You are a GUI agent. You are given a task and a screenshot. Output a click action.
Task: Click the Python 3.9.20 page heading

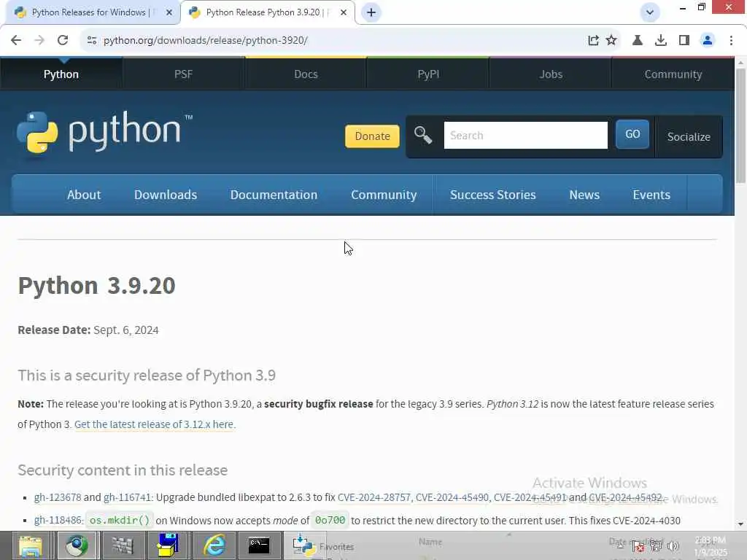click(97, 286)
